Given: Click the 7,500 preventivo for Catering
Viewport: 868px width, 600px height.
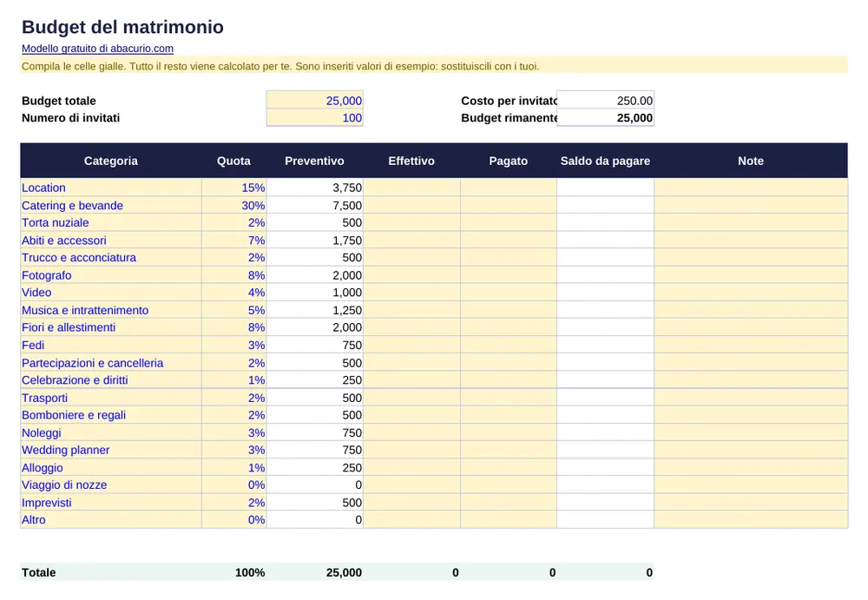Looking at the screenshot, I should click(314, 205).
